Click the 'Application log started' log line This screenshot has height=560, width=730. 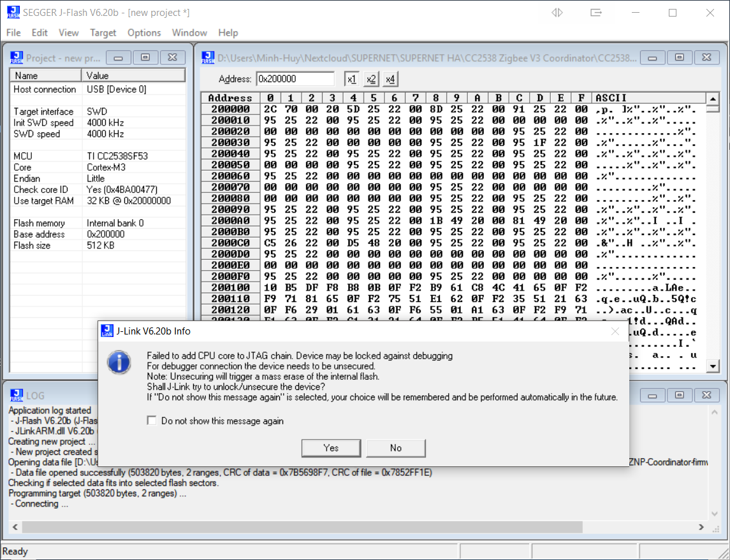pyautogui.click(x=50, y=410)
